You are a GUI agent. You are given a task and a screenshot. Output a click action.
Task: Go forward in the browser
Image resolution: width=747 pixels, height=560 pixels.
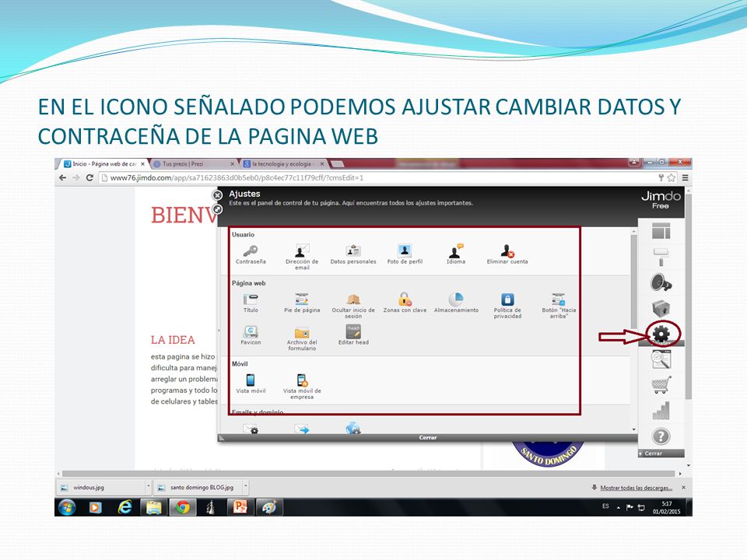coord(76,177)
